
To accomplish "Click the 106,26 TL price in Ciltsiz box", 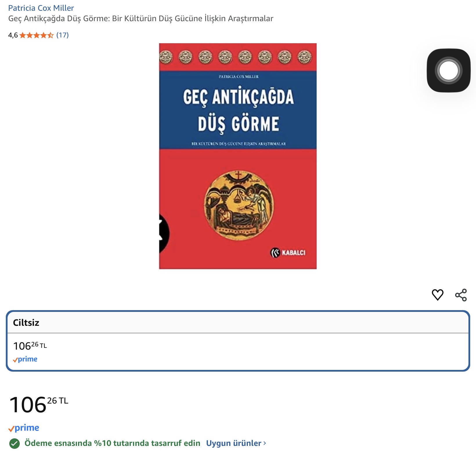I will coord(30,346).
